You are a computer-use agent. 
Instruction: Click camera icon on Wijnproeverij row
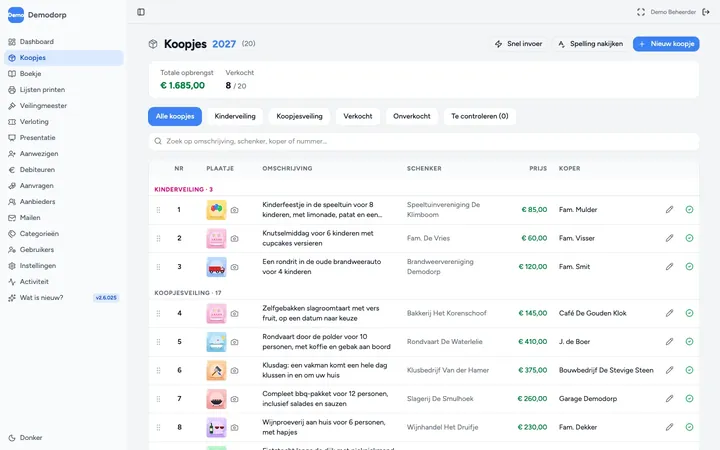[x=235, y=428]
